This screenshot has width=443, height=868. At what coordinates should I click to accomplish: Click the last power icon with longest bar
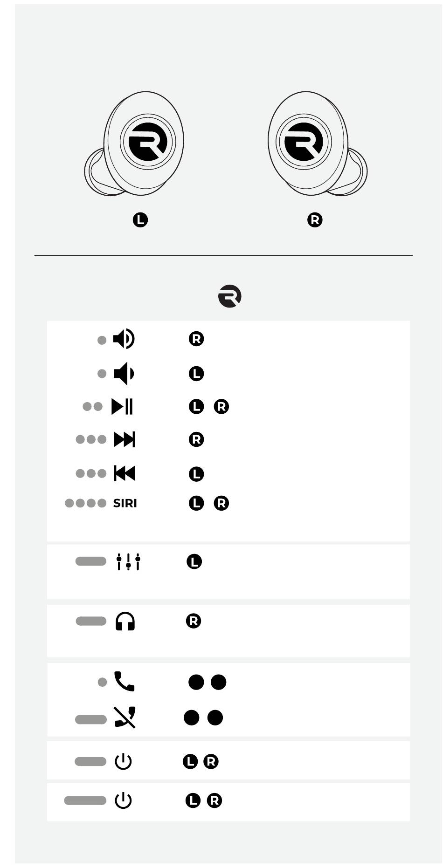[x=123, y=801]
